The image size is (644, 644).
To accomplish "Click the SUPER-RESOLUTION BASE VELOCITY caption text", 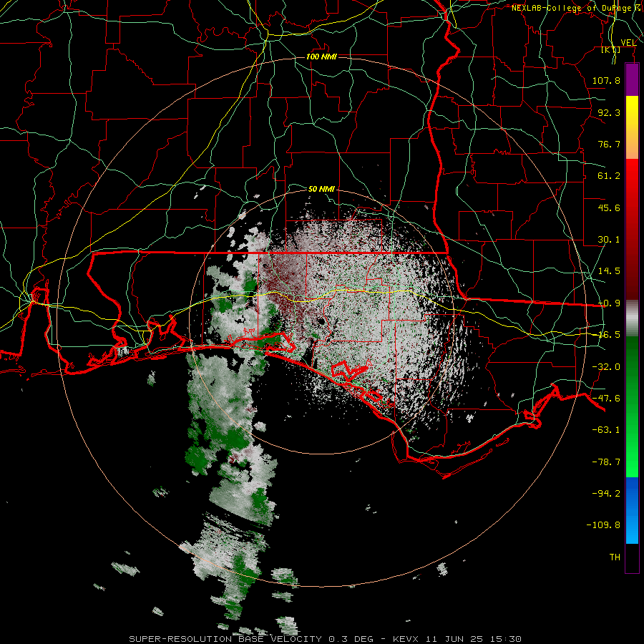I will click(x=225, y=639).
